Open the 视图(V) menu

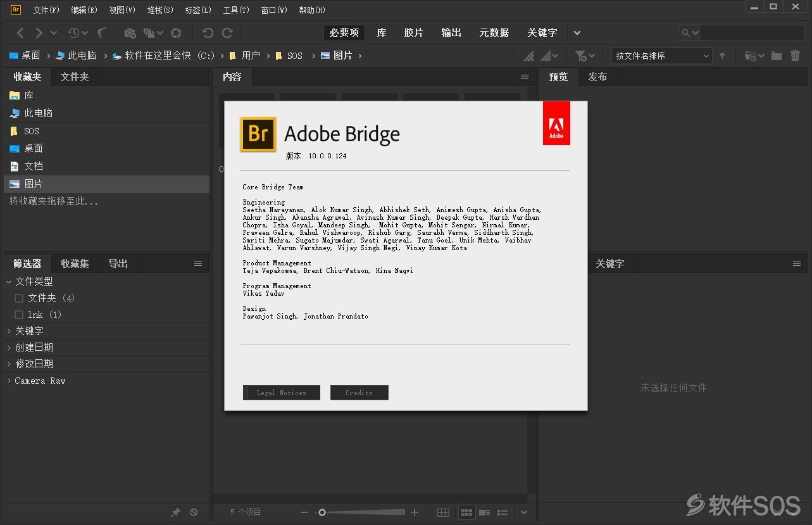coord(122,10)
